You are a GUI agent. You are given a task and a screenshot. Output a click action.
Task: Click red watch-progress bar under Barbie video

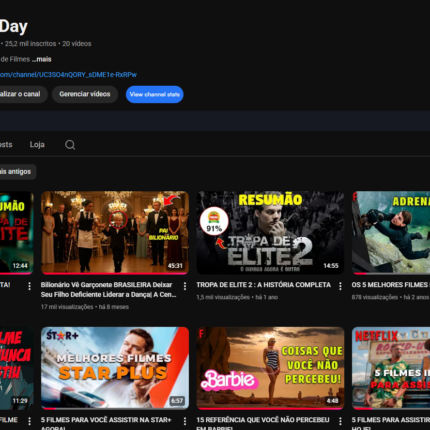270,409
